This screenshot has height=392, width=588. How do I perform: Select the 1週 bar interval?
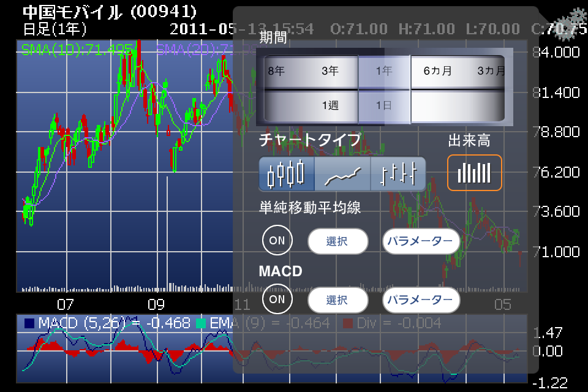coord(330,105)
